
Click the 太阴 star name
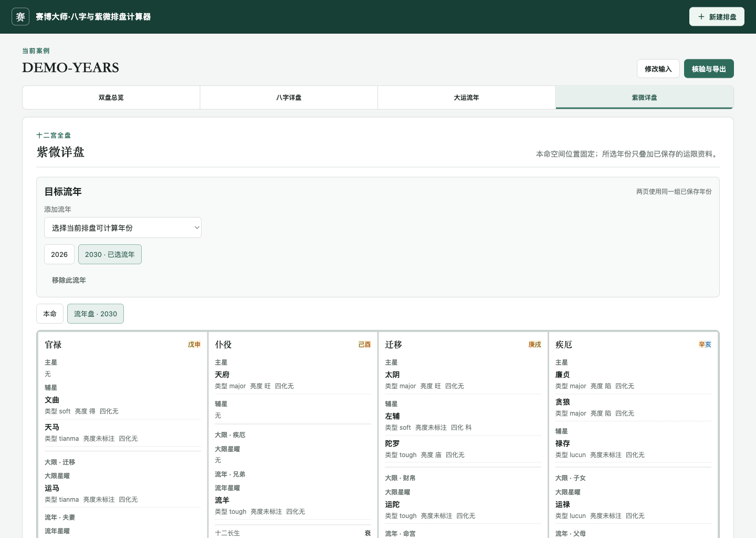pos(392,375)
